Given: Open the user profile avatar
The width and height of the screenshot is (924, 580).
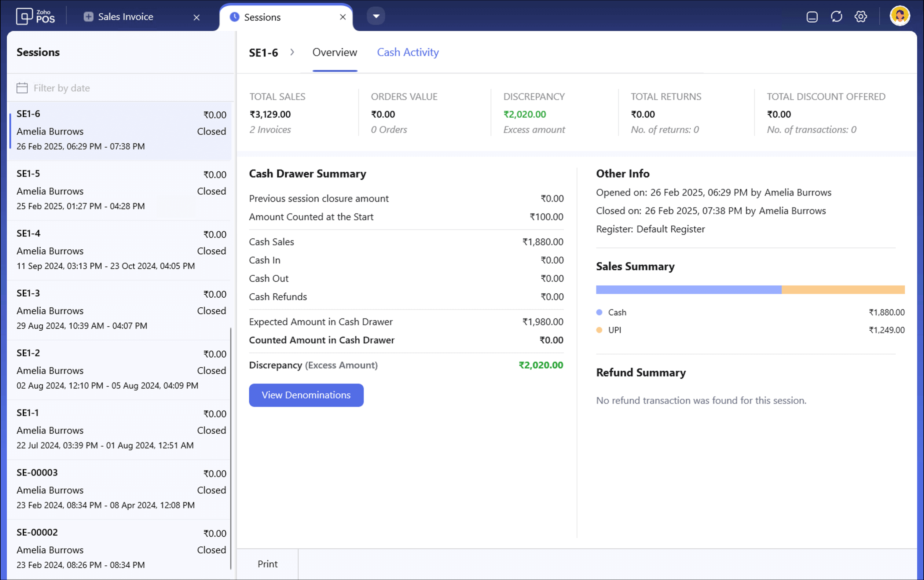Looking at the screenshot, I should coord(900,16).
